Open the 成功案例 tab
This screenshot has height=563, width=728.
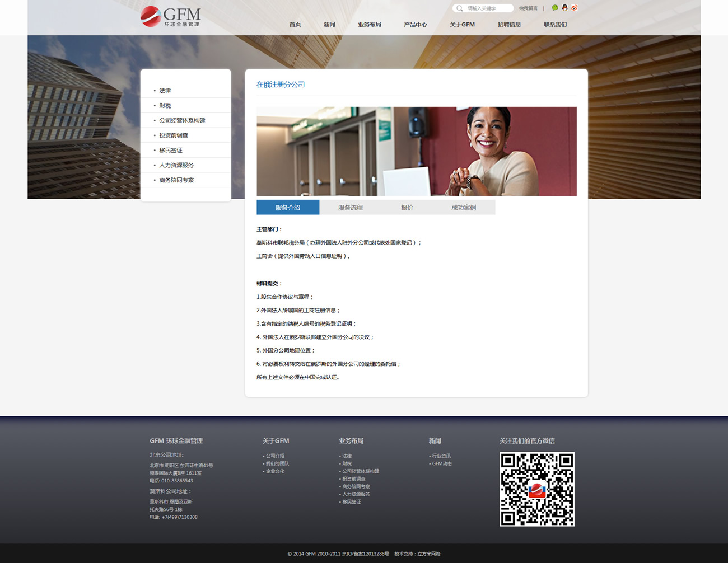tap(464, 208)
